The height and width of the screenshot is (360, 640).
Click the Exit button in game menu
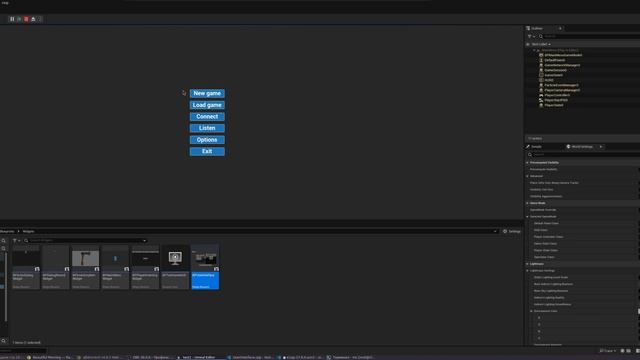click(207, 151)
